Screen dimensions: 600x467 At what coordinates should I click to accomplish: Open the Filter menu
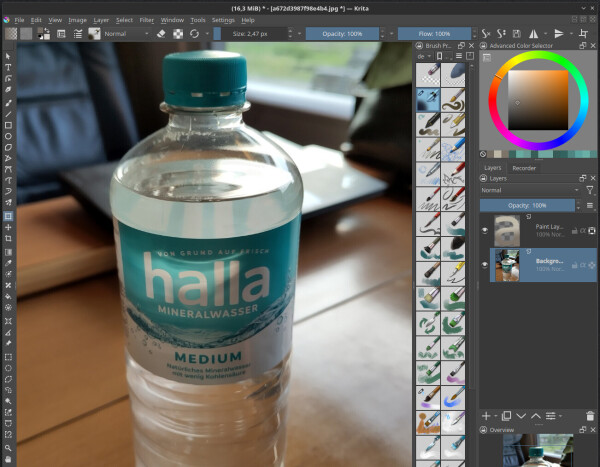pyautogui.click(x=147, y=20)
